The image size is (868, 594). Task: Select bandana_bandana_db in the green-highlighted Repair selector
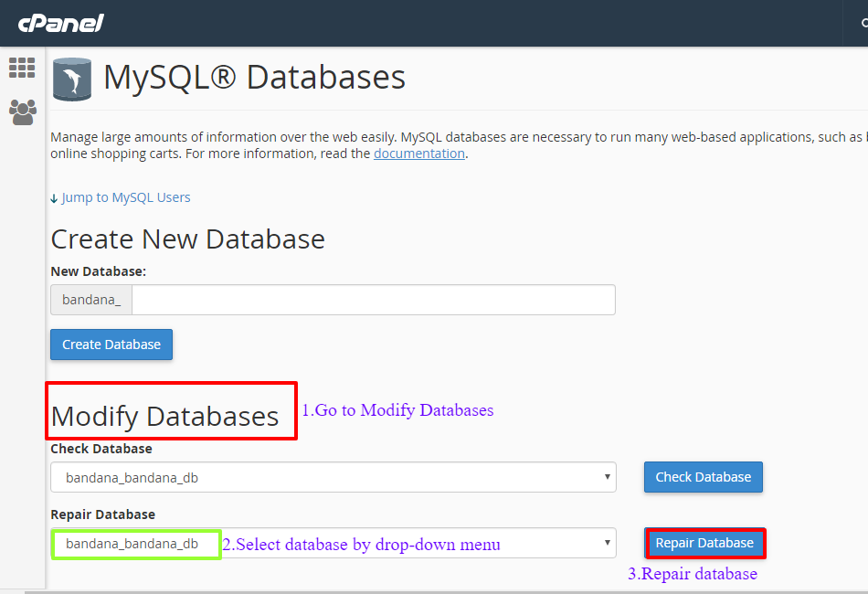[x=135, y=544]
